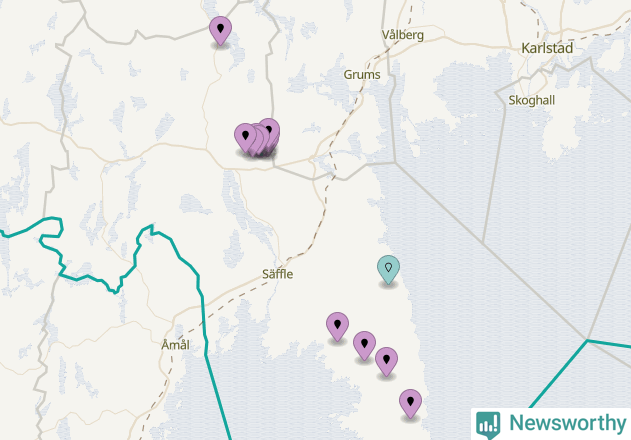
Task: Select middle overlapped marker in the cluster
Action: [258, 139]
